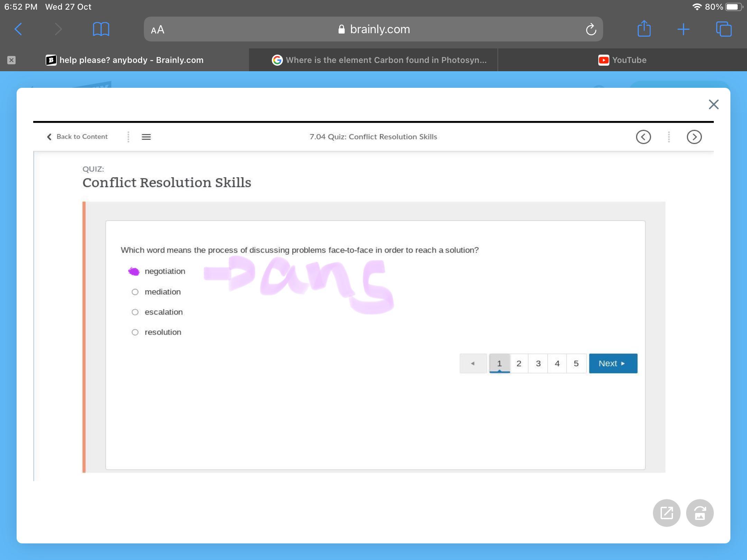Screen dimensions: 747x560
Task: Jump to question 3 in pagination
Action: pos(538,363)
